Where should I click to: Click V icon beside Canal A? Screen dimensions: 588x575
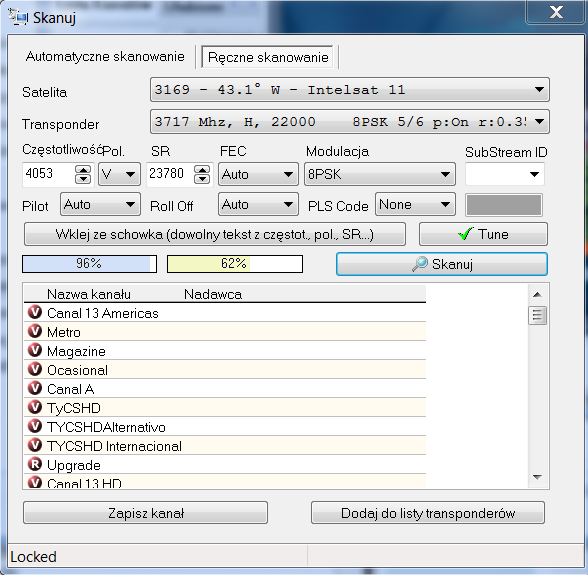point(35,388)
